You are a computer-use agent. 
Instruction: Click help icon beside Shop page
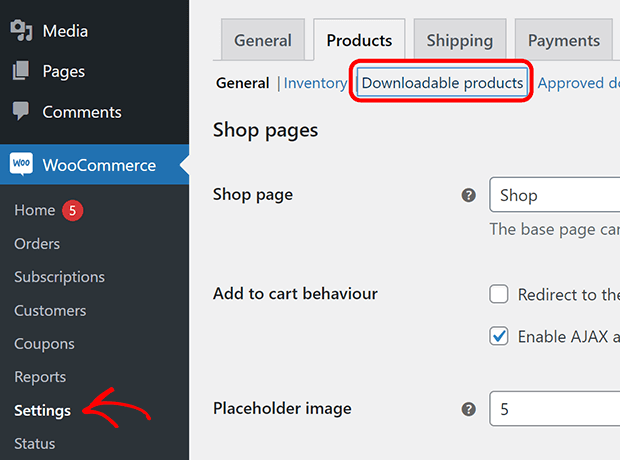(x=469, y=195)
